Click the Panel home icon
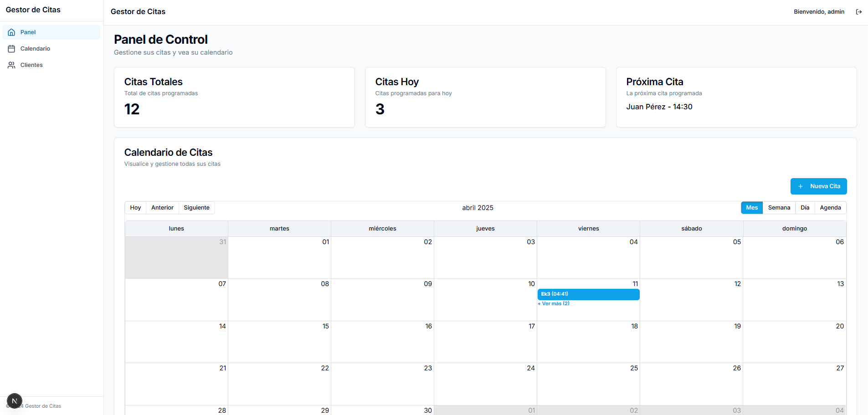 [11, 32]
